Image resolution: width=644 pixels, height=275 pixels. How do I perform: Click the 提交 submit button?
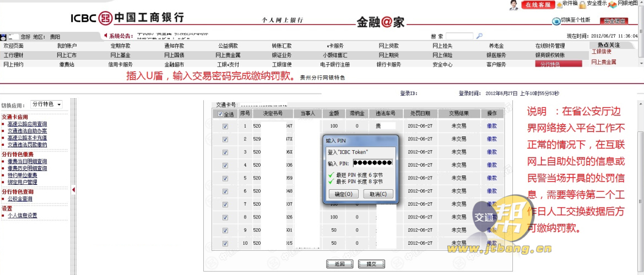coord(371,264)
